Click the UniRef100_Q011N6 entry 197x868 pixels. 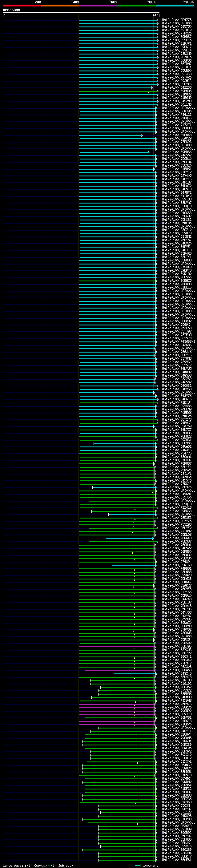point(177,104)
